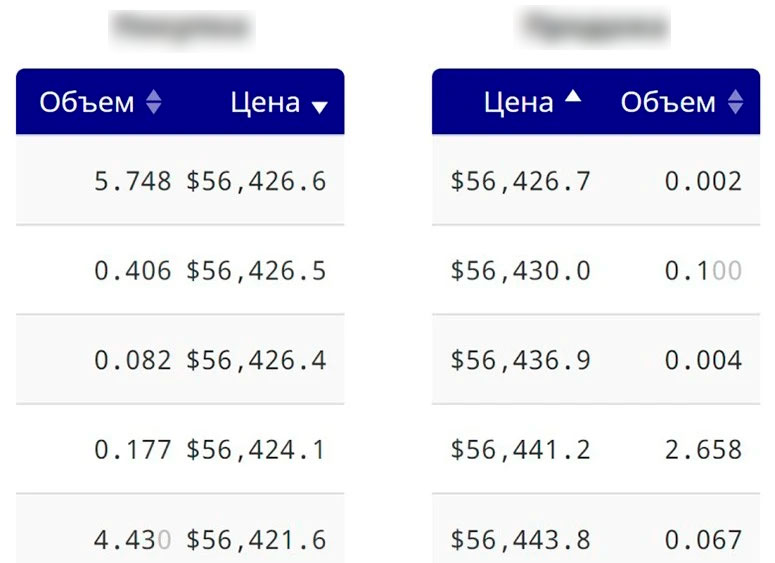This screenshot has height=563, width=775.
Task: Sort buy orders by Цена header
Action: (265, 102)
